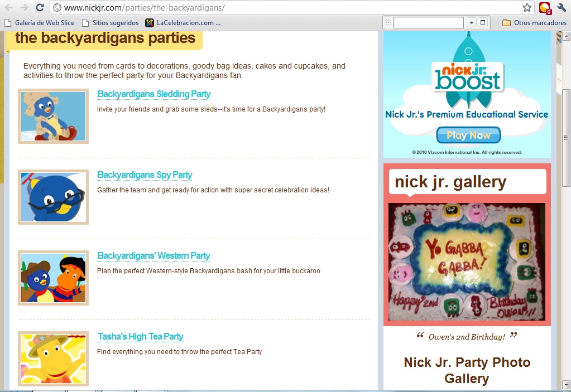Click the scrollbar down arrow
Screen dimensions: 571x392
[567, 385]
